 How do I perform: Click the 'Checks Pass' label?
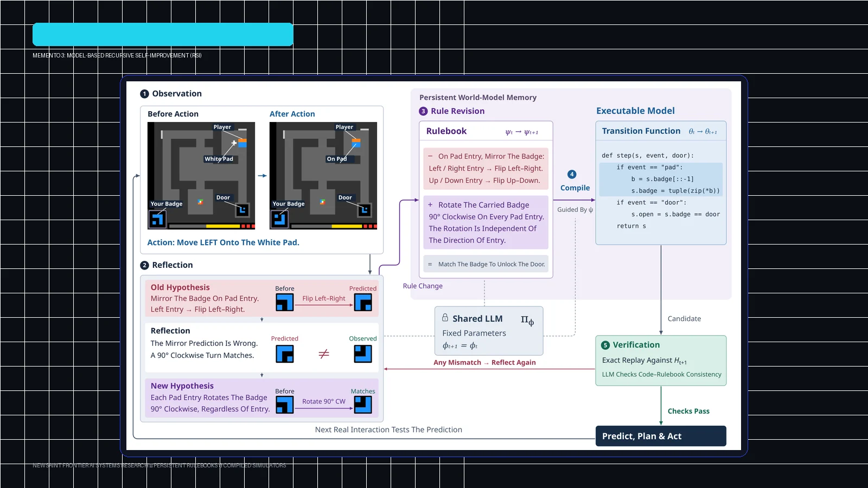point(688,411)
